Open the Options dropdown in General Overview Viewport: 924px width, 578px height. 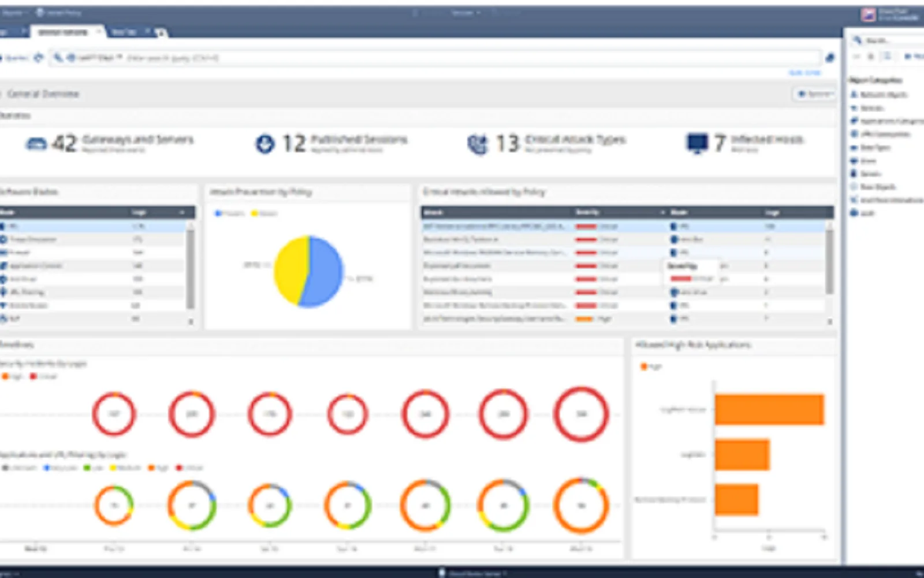pos(813,94)
